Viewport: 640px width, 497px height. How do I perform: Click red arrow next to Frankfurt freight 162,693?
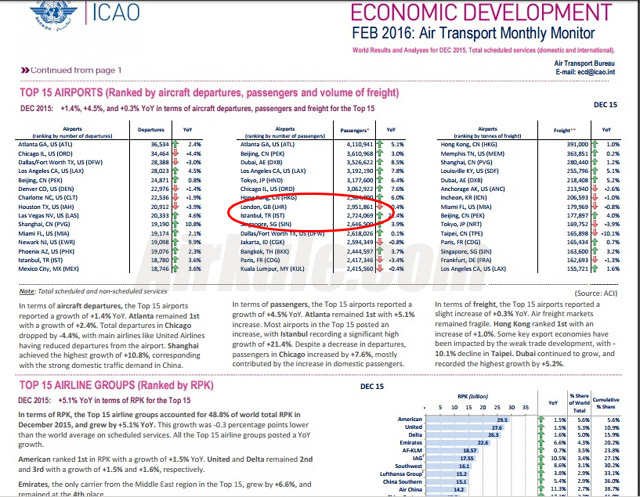click(x=595, y=260)
